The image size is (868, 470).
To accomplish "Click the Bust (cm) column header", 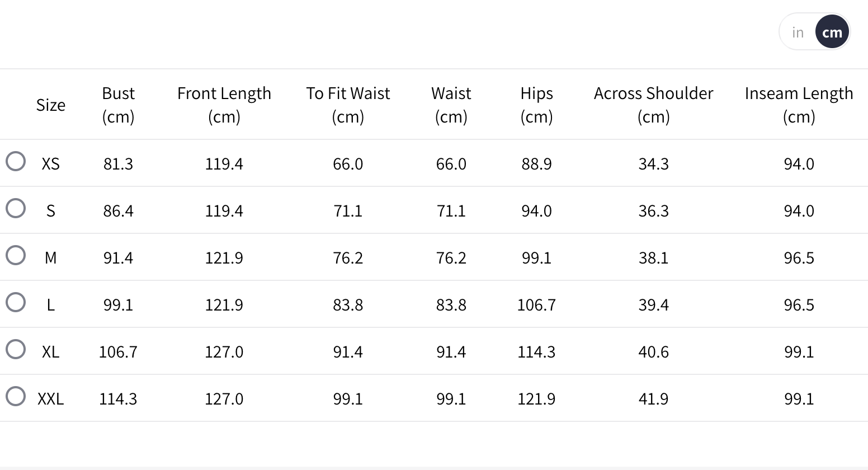I will [118, 105].
